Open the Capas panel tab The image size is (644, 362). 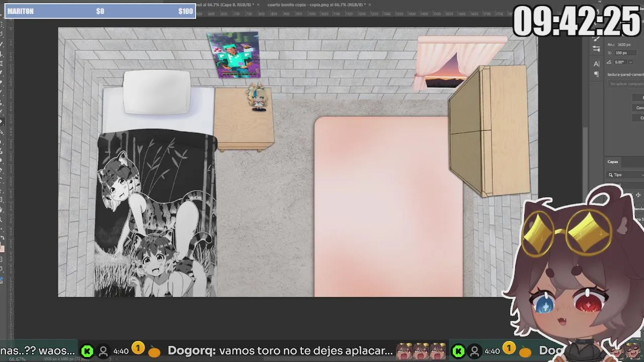coord(613,162)
